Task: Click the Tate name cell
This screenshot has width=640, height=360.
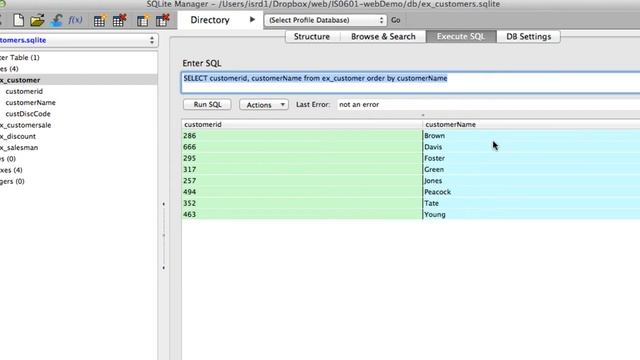Action: pyautogui.click(x=531, y=203)
